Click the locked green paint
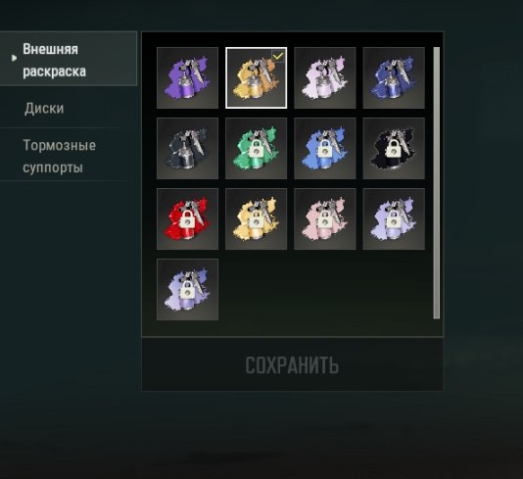 point(256,148)
